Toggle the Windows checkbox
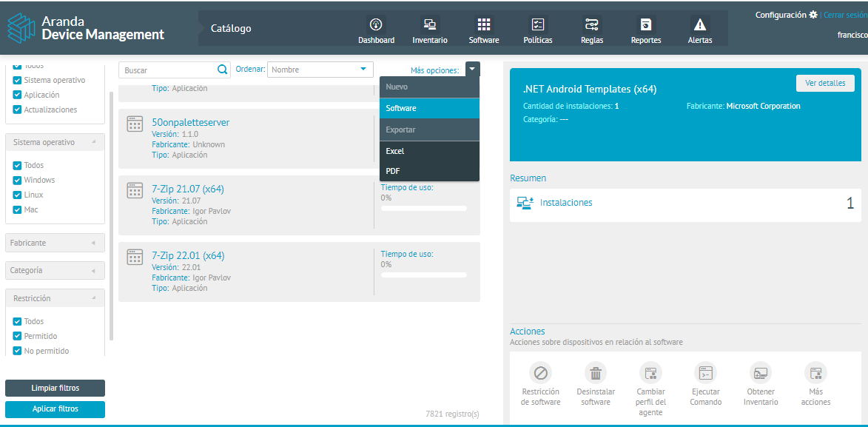868x427 pixels. [x=17, y=181]
